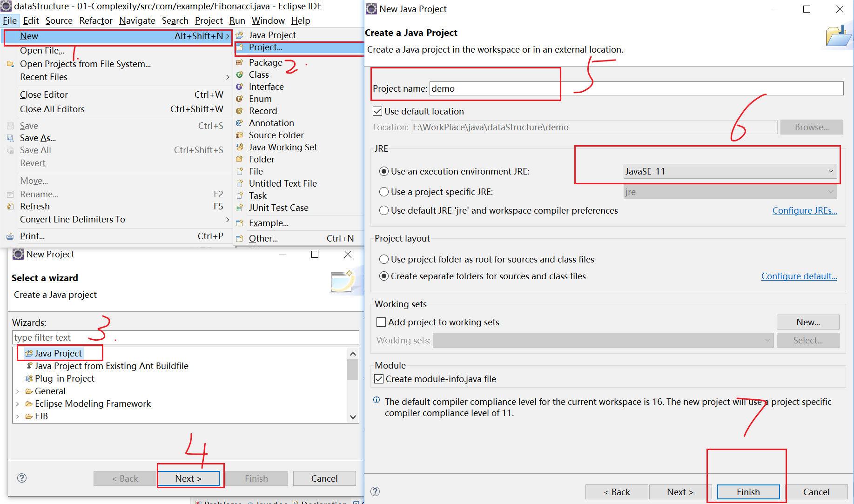The width and height of the screenshot is (854, 504).
Task: Click Java Project from Existing Ant Buildfile icon
Action: [29, 366]
